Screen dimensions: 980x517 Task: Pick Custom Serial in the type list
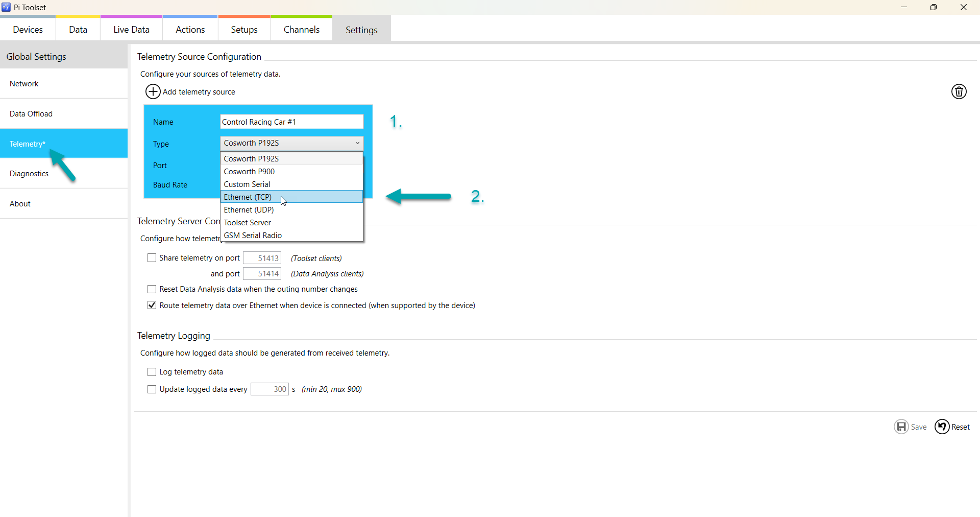point(291,184)
